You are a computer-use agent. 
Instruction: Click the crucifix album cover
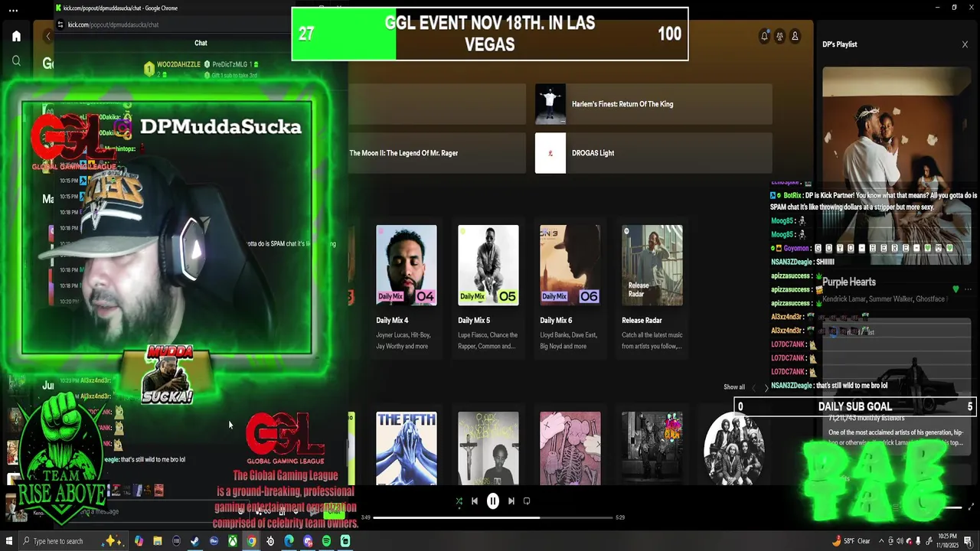(x=488, y=448)
